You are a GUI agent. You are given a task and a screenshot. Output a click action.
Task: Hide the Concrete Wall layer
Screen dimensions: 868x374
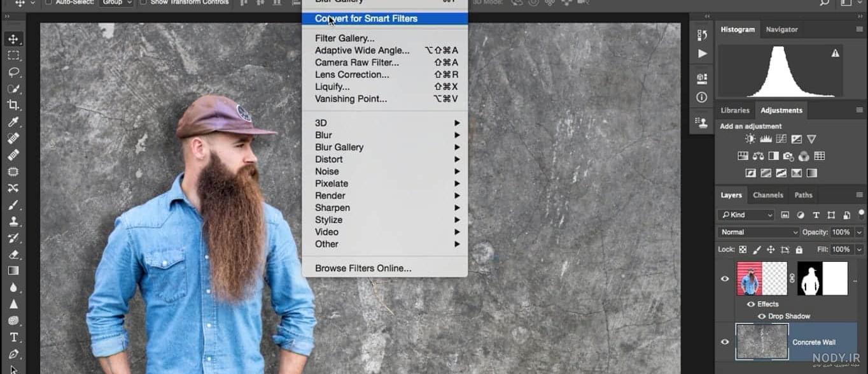[725, 342]
